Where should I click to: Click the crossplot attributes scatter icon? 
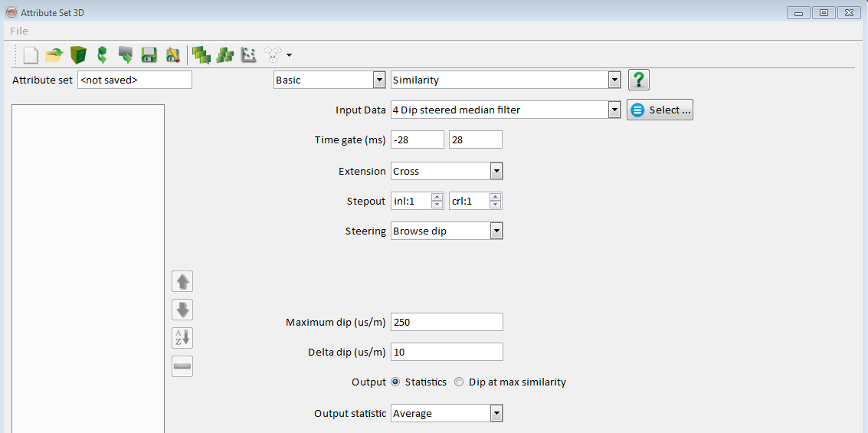[248, 55]
